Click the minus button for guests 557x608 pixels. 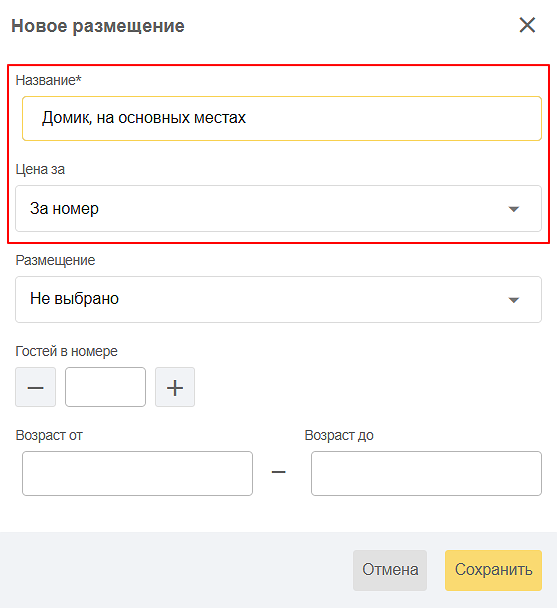[35, 387]
